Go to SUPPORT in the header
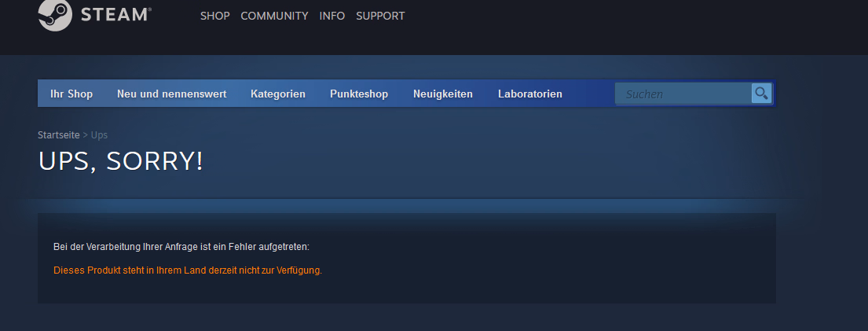 380,16
